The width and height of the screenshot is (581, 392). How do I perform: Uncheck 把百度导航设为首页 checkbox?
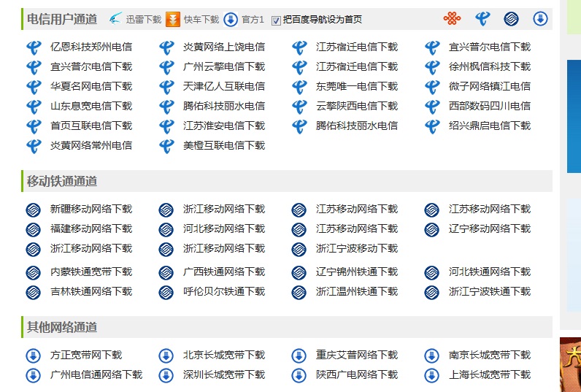pyautogui.click(x=276, y=20)
